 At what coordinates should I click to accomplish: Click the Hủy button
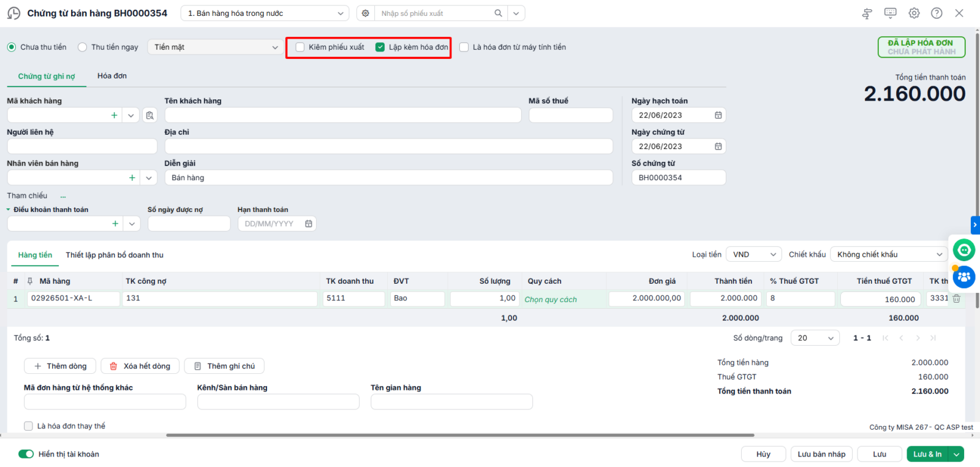763,454
